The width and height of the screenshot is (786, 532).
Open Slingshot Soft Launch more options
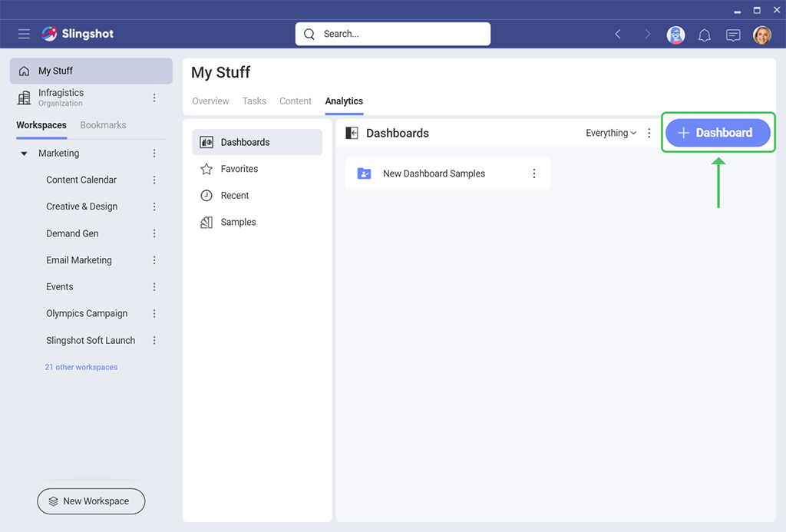tap(154, 340)
